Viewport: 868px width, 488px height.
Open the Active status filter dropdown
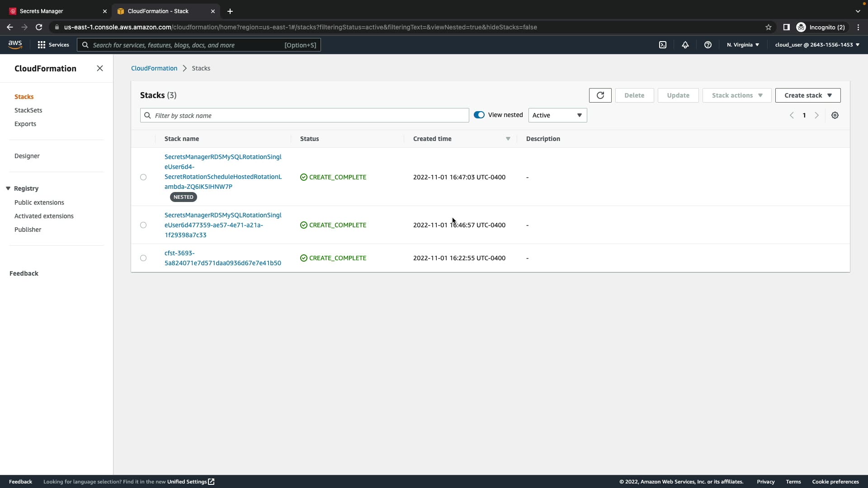557,115
